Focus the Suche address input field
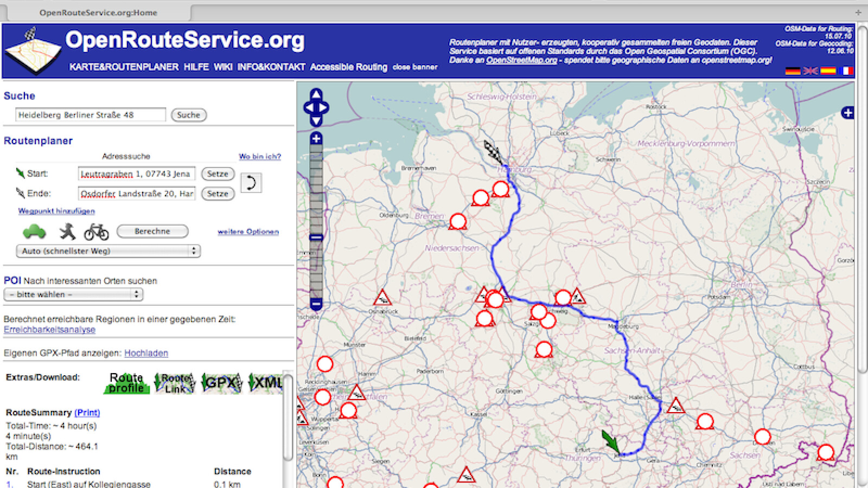 (91, 115)
